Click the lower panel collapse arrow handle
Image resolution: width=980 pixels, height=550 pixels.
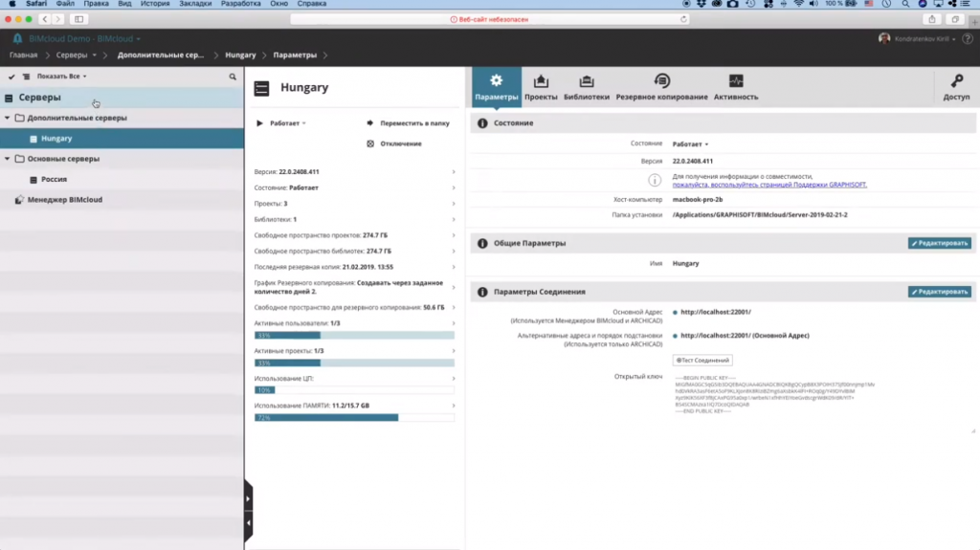pyautogui.click(x=248, y=523)
